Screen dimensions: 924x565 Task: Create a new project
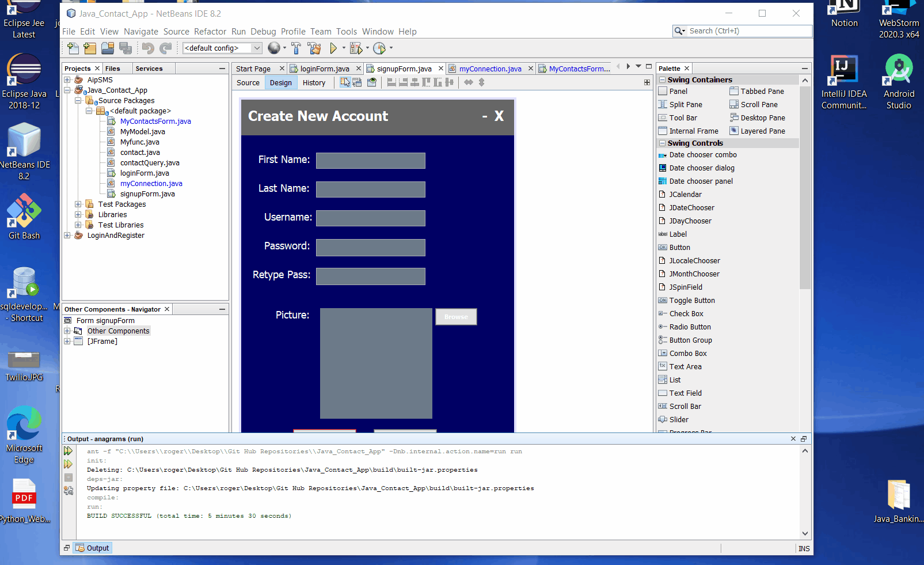[90, 48]
